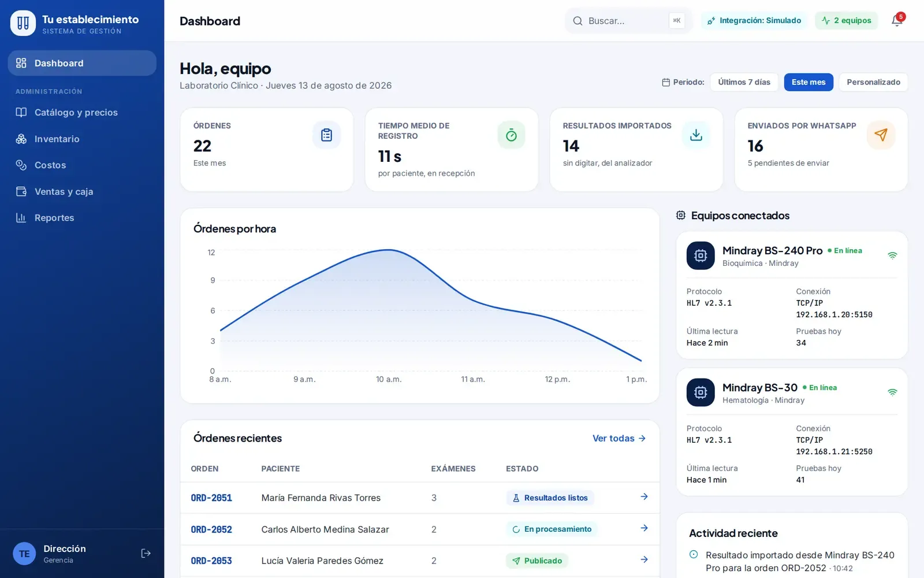Click the ORDEN column header
The width and height of the screenshot is (924, 578).
tap(204, 469)
